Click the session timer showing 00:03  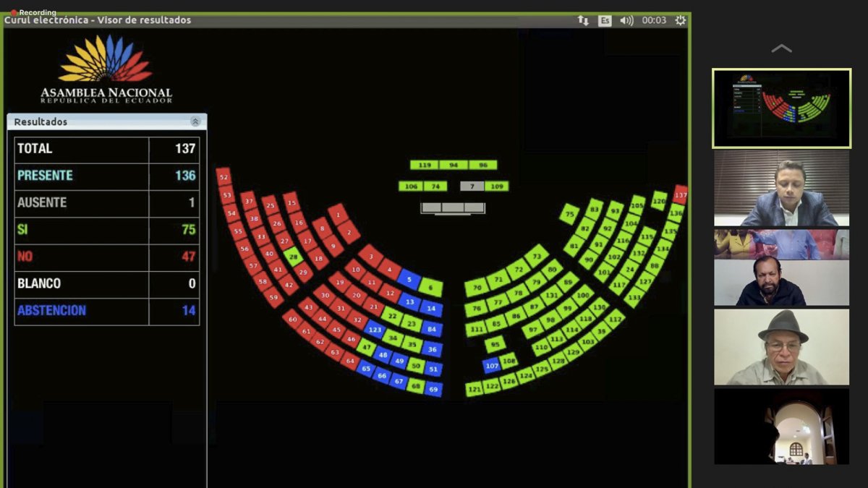click(653, 21)
